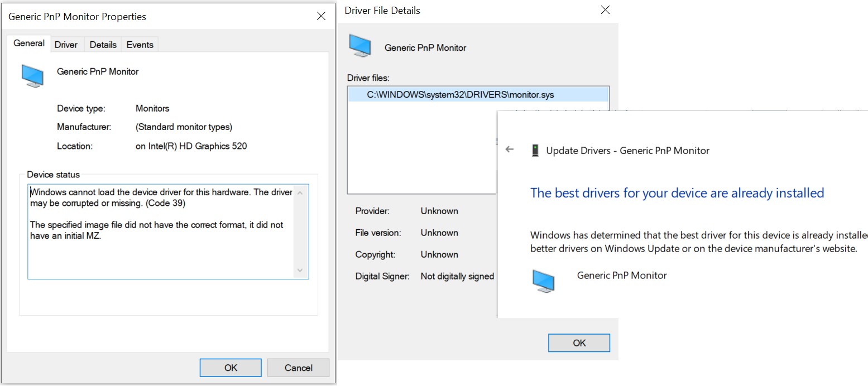
Task: Click the 'Not digitally signed' signer value
Action: pos(457,276)
